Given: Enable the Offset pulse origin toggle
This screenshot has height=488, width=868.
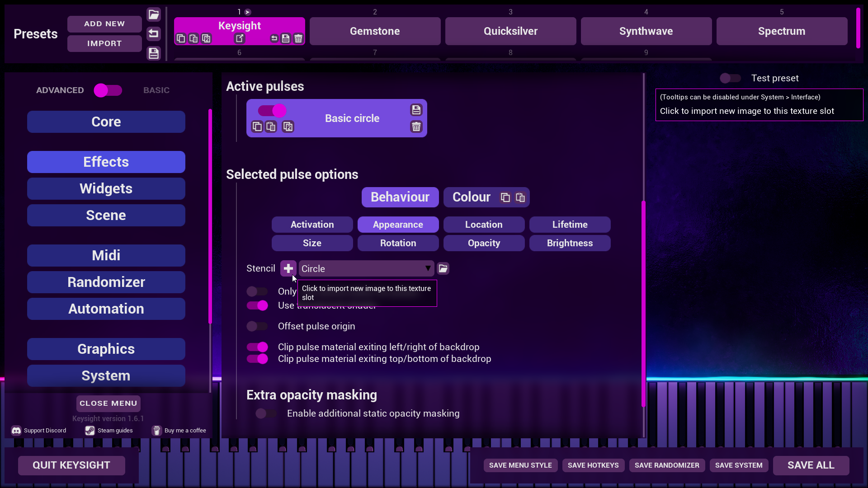Looking at the screenshot, I should [x=257, y=326].
